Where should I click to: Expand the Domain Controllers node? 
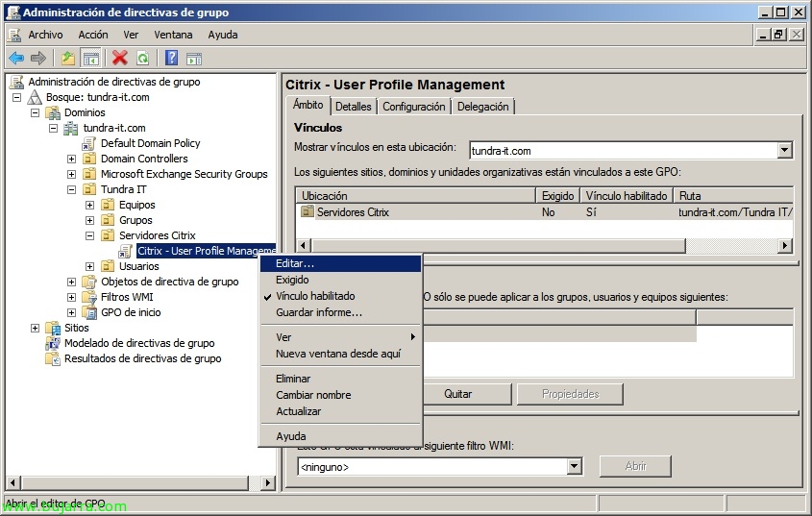pyautogui.click(x=71, y=159)
